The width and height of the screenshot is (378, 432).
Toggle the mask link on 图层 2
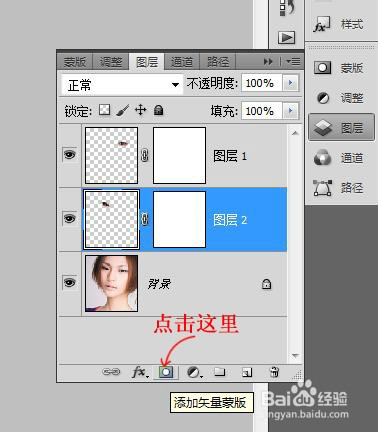[x=145, y=219]
